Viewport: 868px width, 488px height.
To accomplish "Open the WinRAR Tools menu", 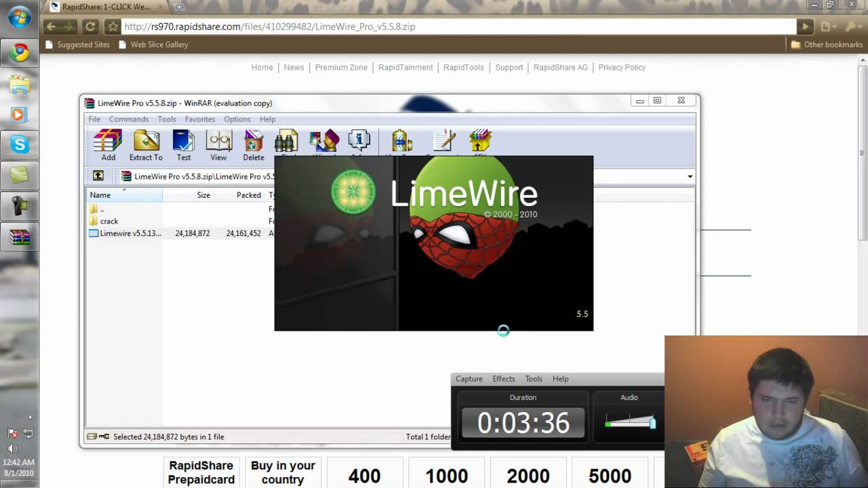I will [167, 119].
